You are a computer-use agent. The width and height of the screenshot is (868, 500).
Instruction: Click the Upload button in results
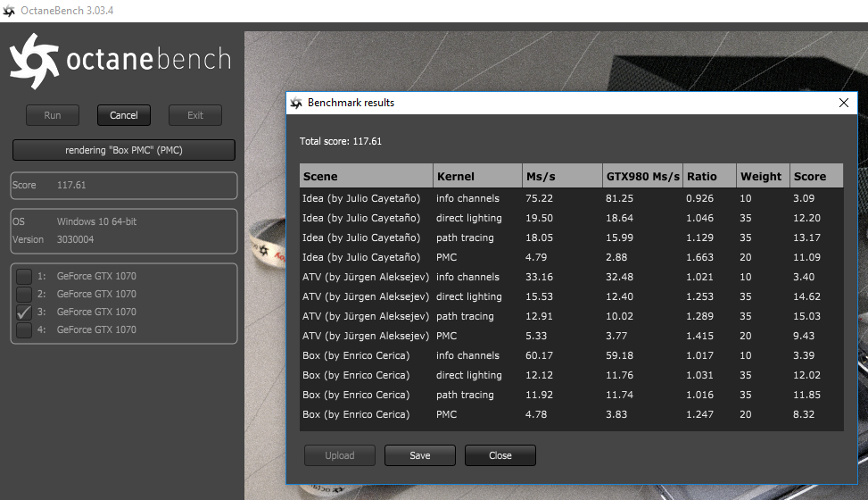[340, 455]
